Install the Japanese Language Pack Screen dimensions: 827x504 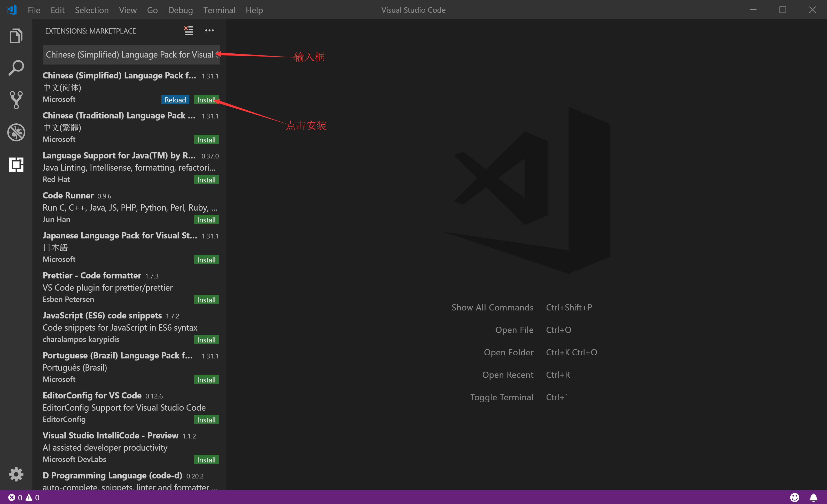coord(206,260)
